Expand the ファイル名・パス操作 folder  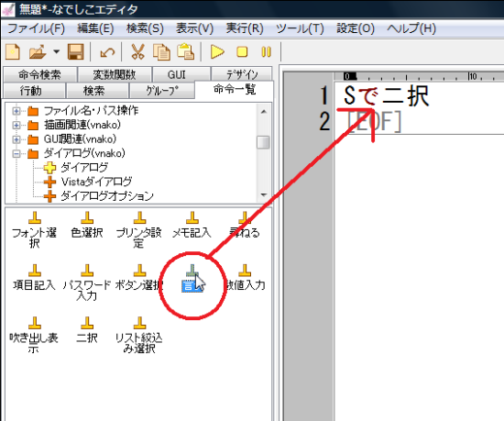pyautogui.click(x=16, y=111)
